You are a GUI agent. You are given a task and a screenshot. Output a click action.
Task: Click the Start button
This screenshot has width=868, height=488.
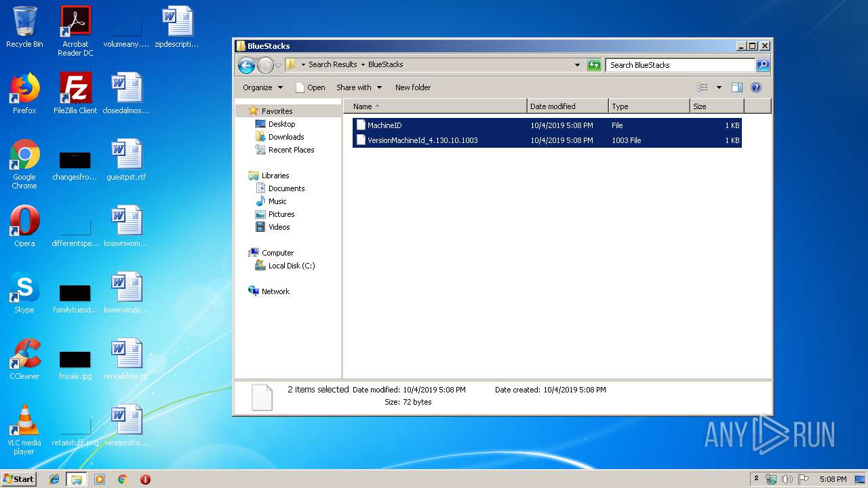19,479
